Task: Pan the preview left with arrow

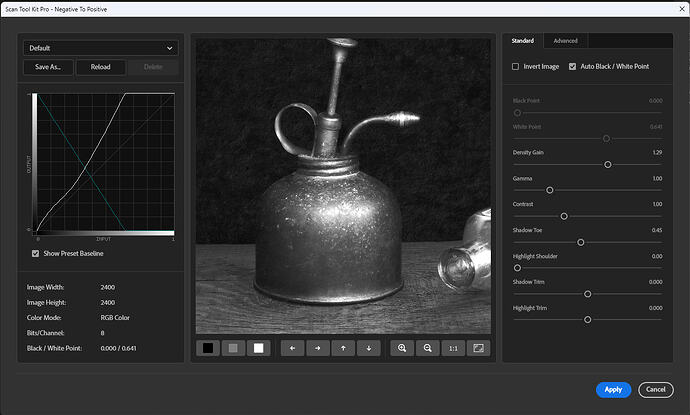Action: tap(291, 348)
